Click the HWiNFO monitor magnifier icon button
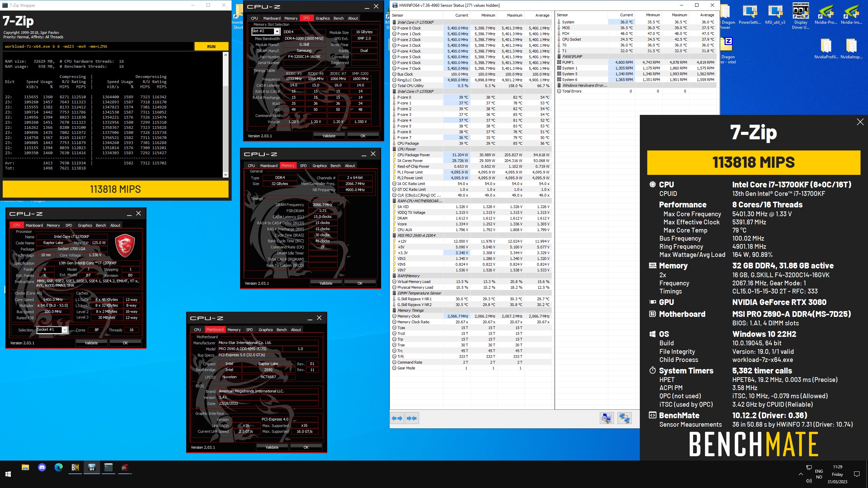This screenshot has height=488, width=868. click(607, 418)
